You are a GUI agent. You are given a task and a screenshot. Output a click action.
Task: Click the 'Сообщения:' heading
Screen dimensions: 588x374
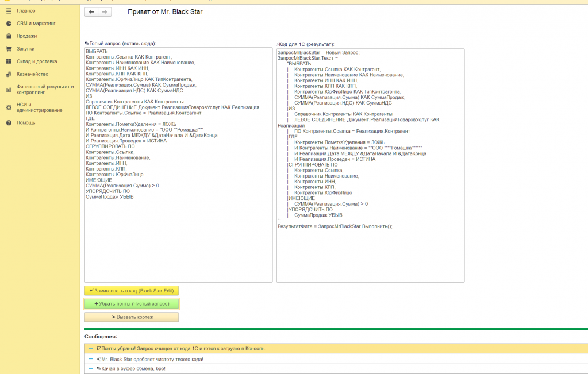click(101, 337)
